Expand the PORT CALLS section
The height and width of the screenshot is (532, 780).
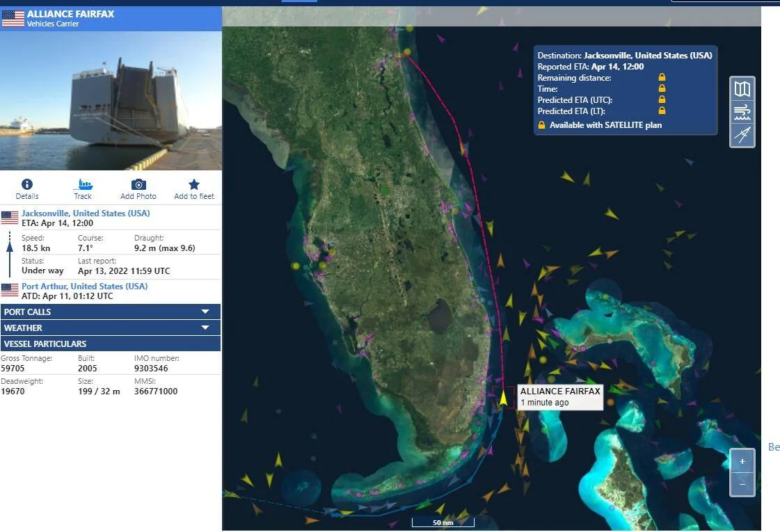click(111, 312)
